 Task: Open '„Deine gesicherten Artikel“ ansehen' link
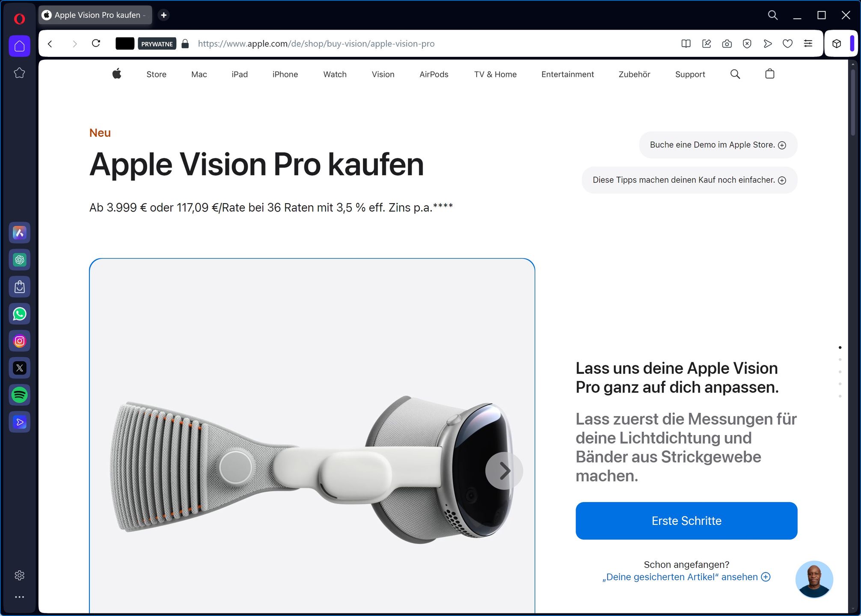click(x=686, y=577)
